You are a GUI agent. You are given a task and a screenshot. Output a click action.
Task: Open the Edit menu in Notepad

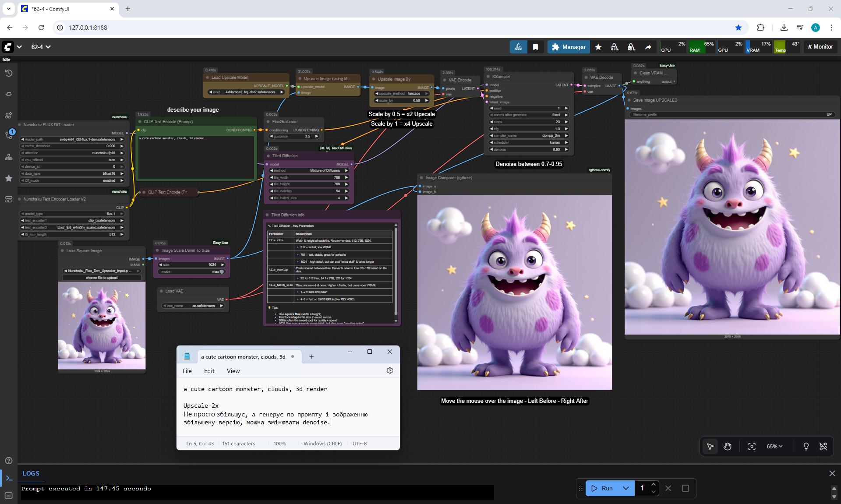pos(209,371)
